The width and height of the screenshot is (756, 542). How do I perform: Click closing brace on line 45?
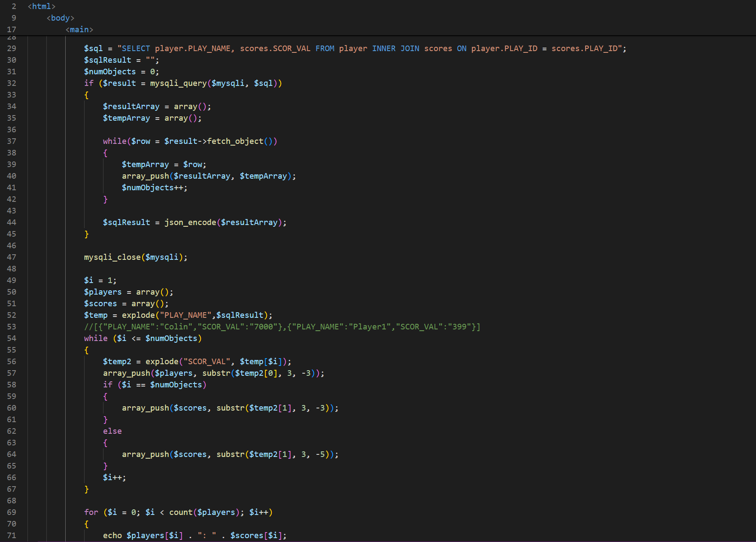[86, 234]
